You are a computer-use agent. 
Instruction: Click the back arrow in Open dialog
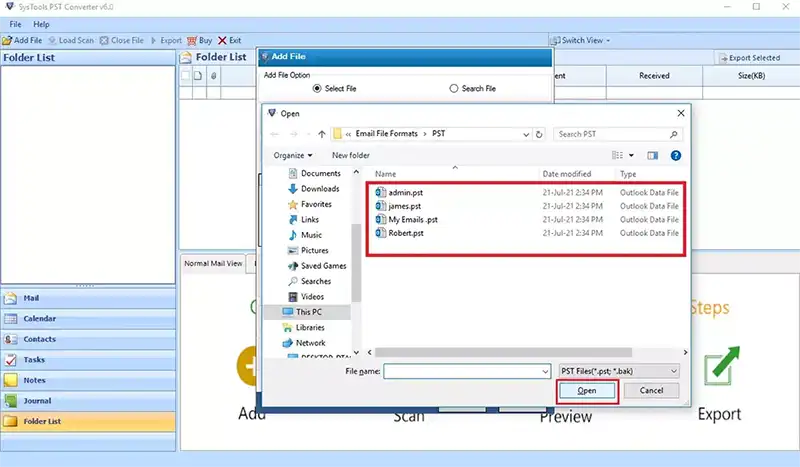point(274,134)
